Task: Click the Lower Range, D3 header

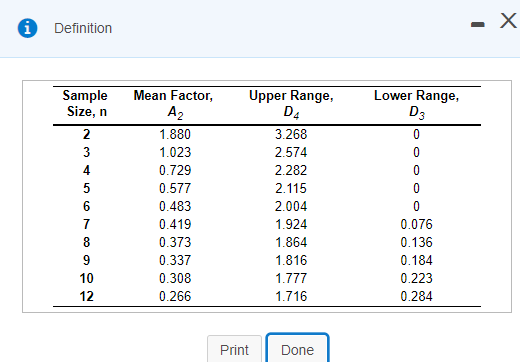Action: (x=416, y=104)
